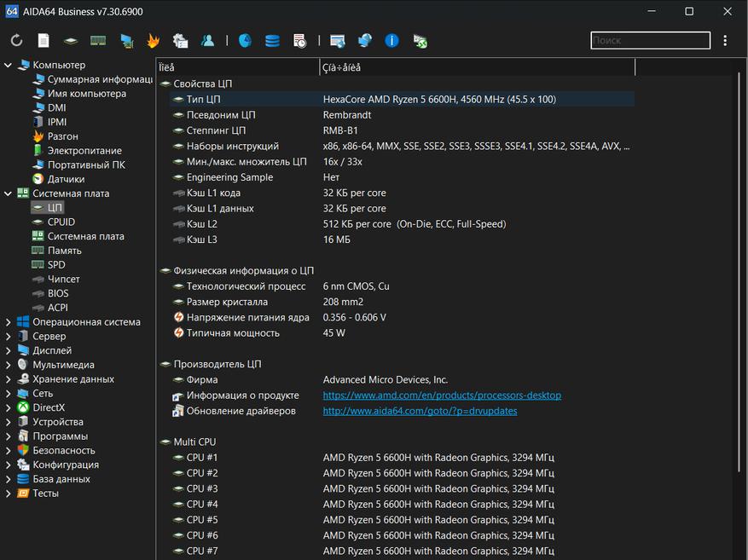Select База данных in the tree

pos(54,479)
